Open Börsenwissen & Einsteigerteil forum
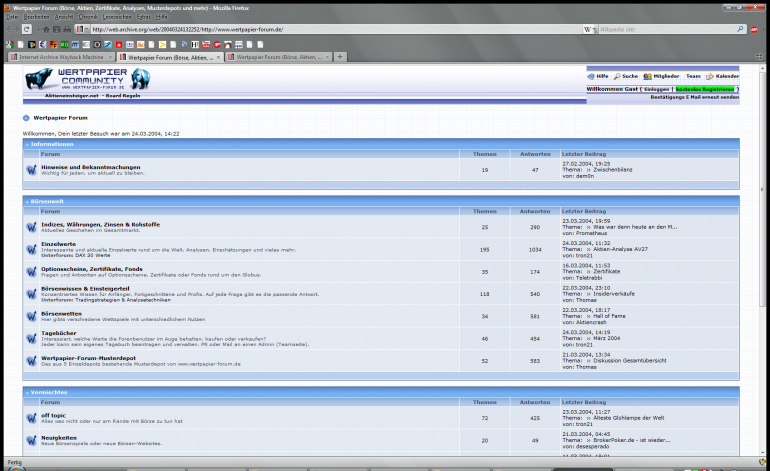 85,289
